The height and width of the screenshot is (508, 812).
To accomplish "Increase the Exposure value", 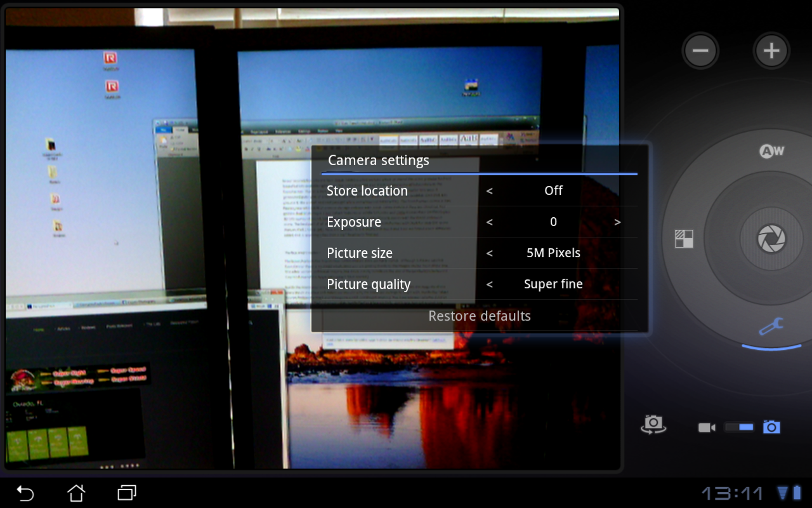I will point(617,222).
